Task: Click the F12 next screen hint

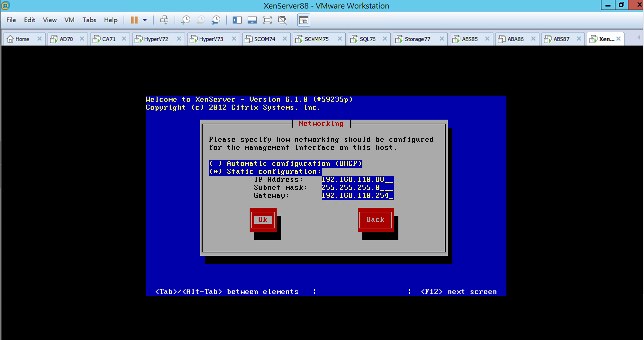Action: click(459, 291)
